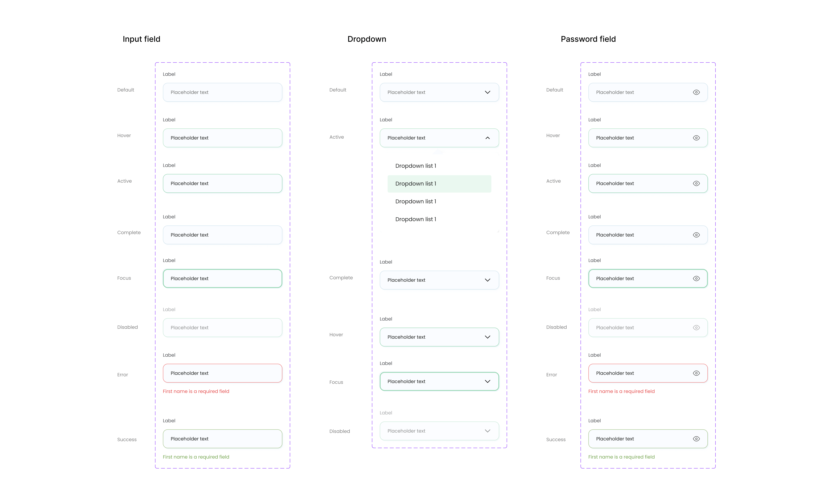This screenshot has height=504, width=833.
Task: Click the placeholder text in the Success password field
Action: [615, 439]
